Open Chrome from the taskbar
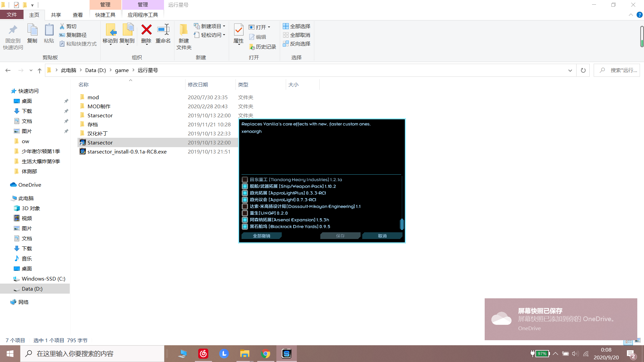Screen dimensions: 644x362 266,354
